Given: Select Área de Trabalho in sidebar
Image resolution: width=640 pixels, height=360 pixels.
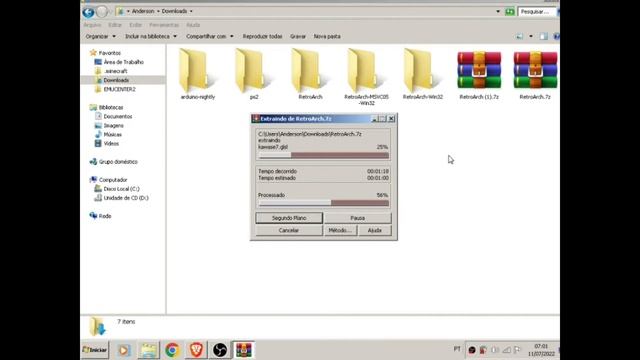Looking at the screenshot, I should pos(119,62).
